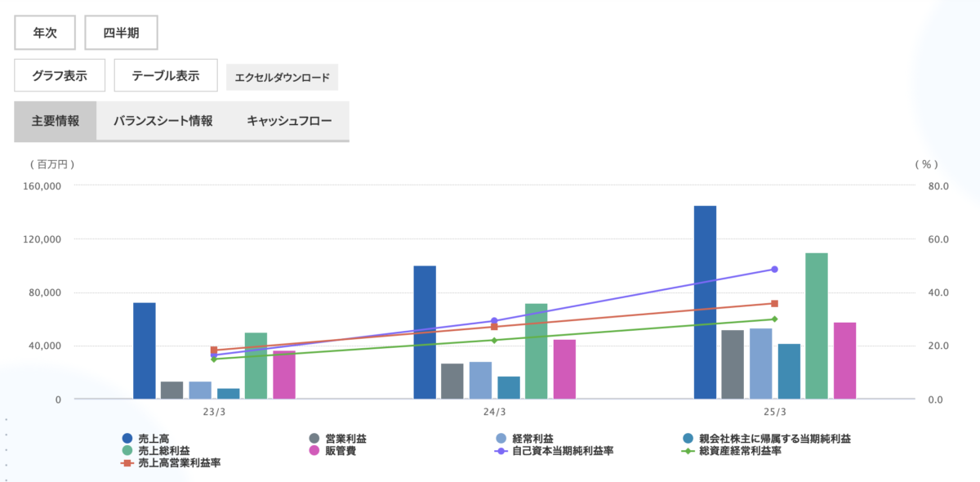Click the 24/3 経常利益 light blue bar

480,381
